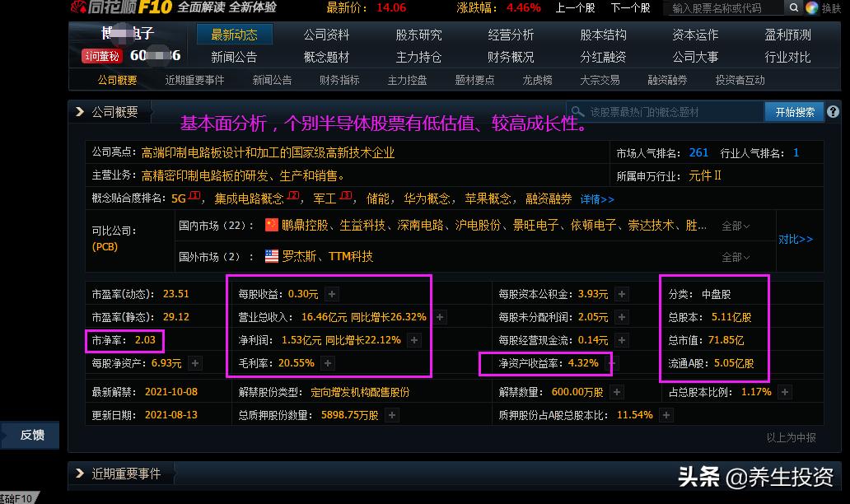Expand the 近期重要事件 section chevron
The image size is (850, 504).
tap(79, 474)
